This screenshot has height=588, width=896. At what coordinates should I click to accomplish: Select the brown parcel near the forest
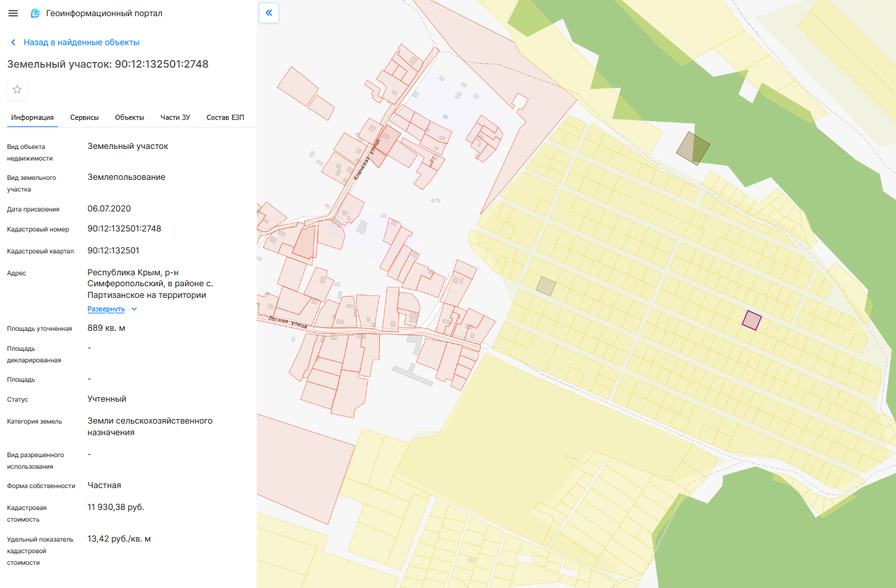click(693, 148)
